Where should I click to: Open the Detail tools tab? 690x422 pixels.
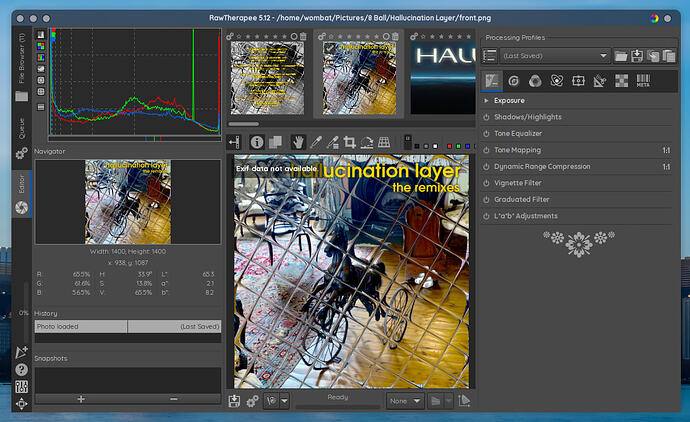[514, 81]
